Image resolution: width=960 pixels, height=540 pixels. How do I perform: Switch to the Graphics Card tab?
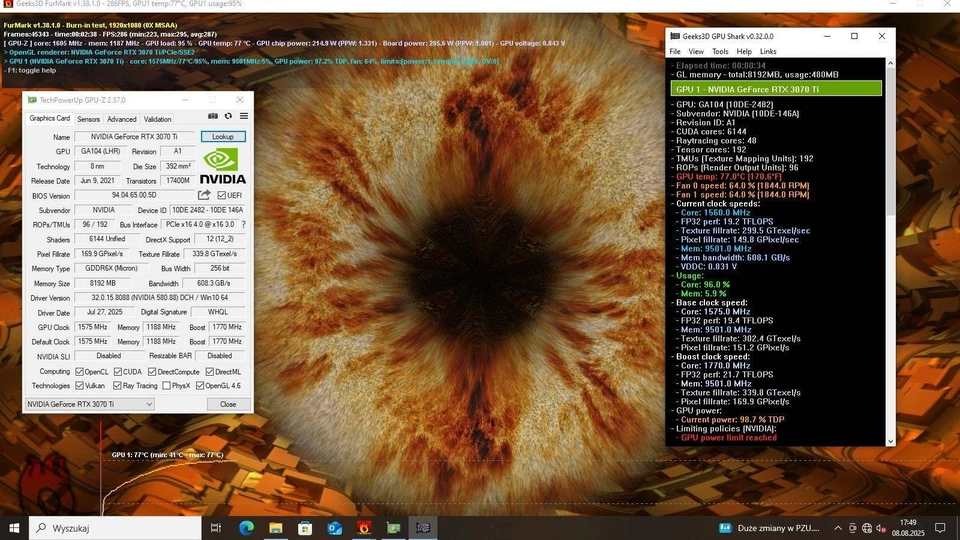pyautogui.click(x=50, y=118)
